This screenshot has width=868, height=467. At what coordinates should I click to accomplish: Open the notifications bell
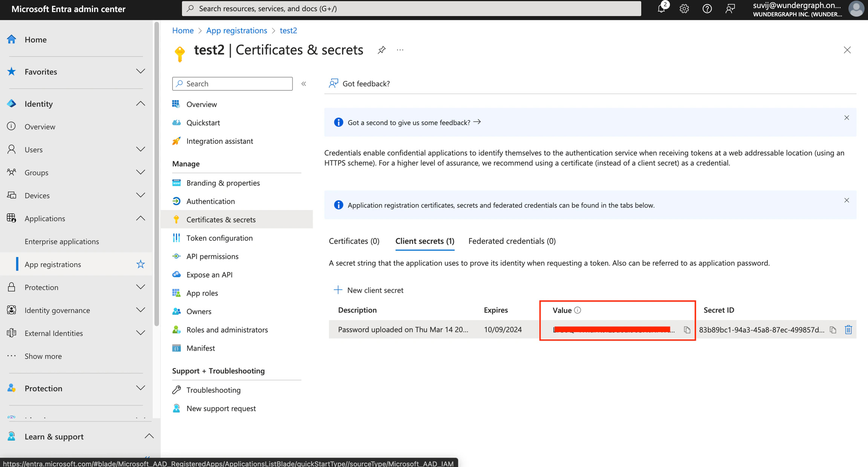[661, 8]
